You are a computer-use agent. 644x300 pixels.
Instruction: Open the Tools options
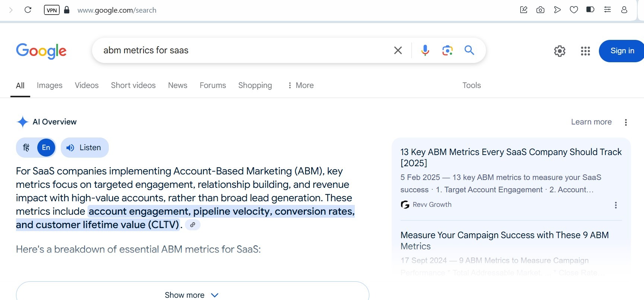point(471,85)
